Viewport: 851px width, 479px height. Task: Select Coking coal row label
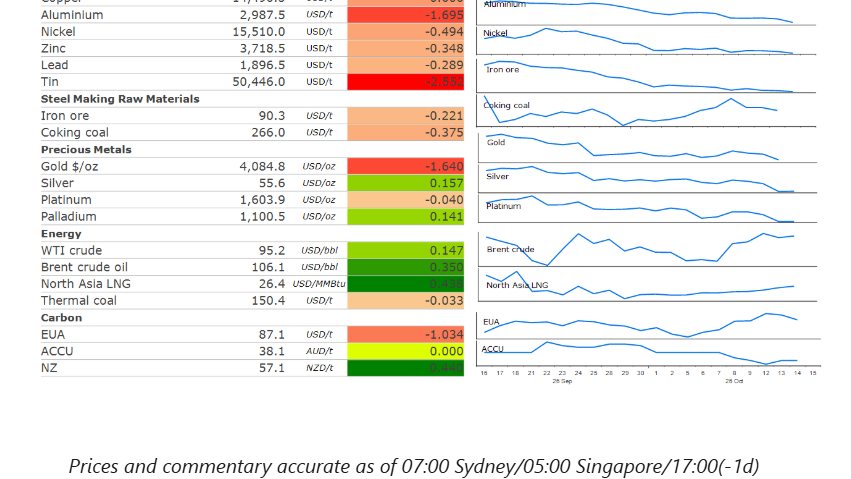74,132
